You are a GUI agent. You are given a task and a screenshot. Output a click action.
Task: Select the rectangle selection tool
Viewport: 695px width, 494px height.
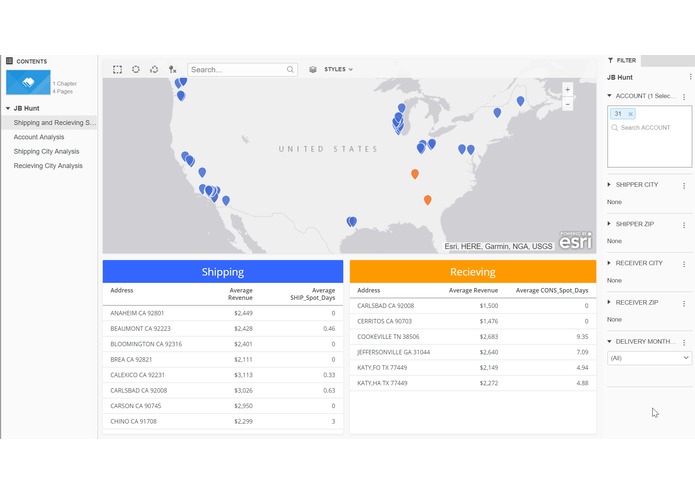(117, 70)
